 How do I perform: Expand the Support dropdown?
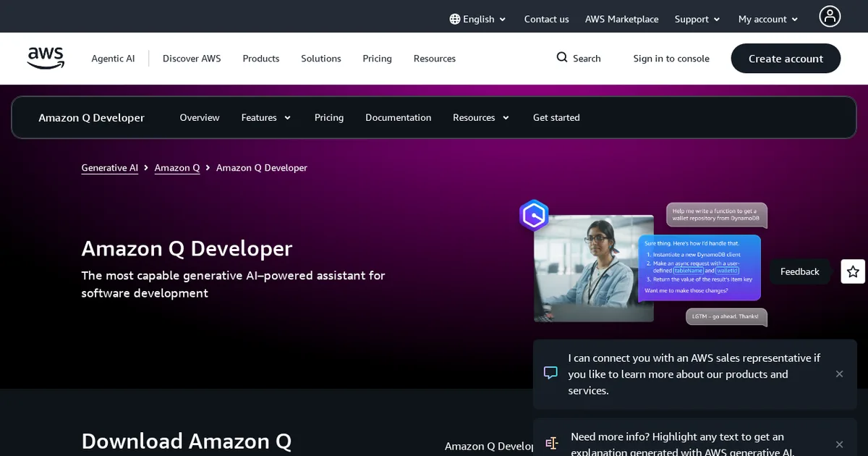pyautogui.click(x=697, y=19)
